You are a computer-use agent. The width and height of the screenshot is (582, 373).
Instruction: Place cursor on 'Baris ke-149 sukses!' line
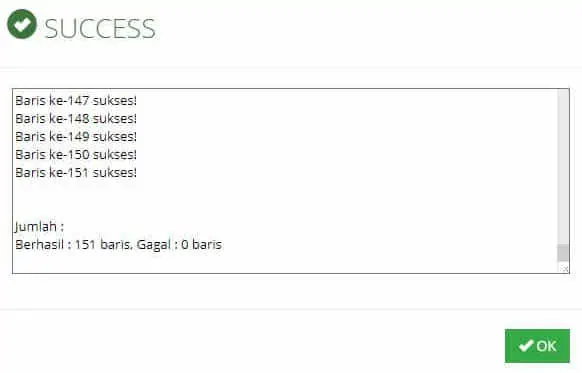[x=76, y=137]
